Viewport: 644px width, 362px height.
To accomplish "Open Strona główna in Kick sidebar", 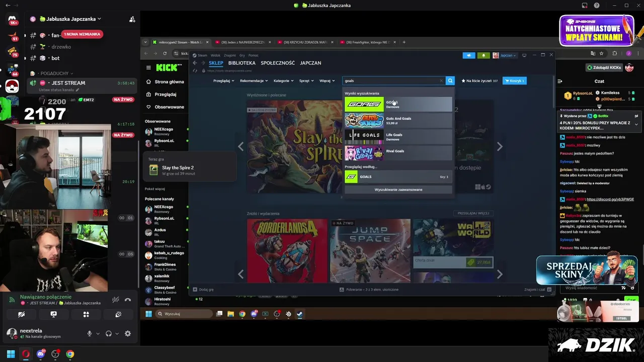I will pyautogui.click(x=165, y=81).
